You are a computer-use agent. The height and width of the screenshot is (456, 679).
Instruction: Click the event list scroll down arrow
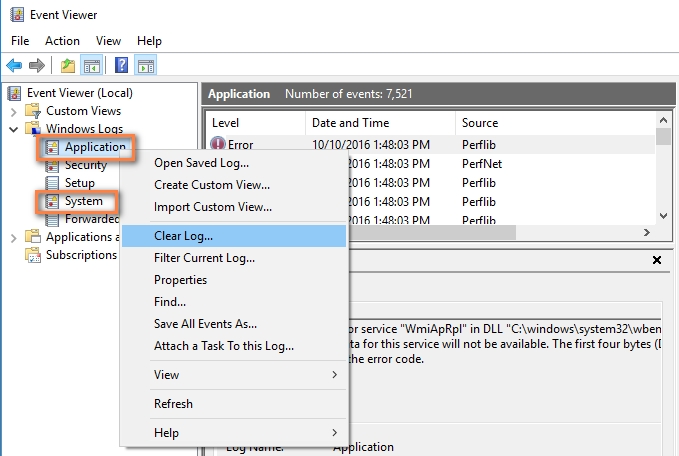pyautogui.click(x=663, y=216)
